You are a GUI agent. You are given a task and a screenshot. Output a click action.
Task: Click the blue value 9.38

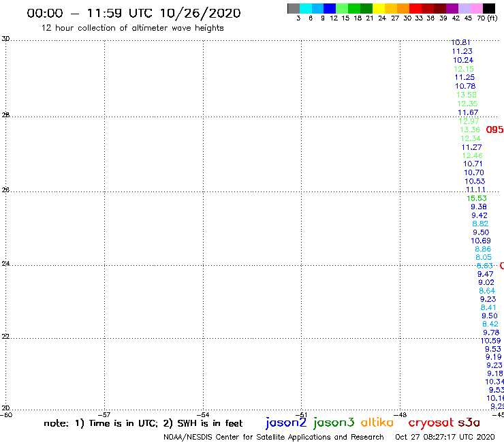479,207
